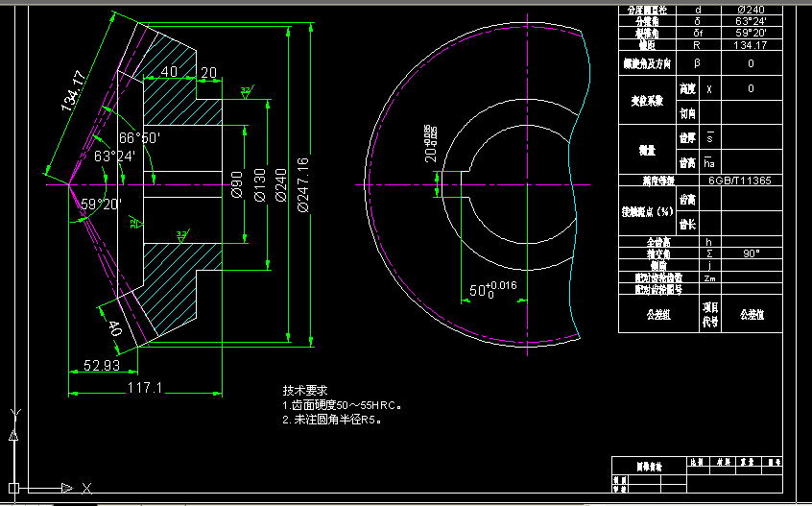Select the β symbol cell in table
The height and width of the screenshot is (506, 812).
698,63
